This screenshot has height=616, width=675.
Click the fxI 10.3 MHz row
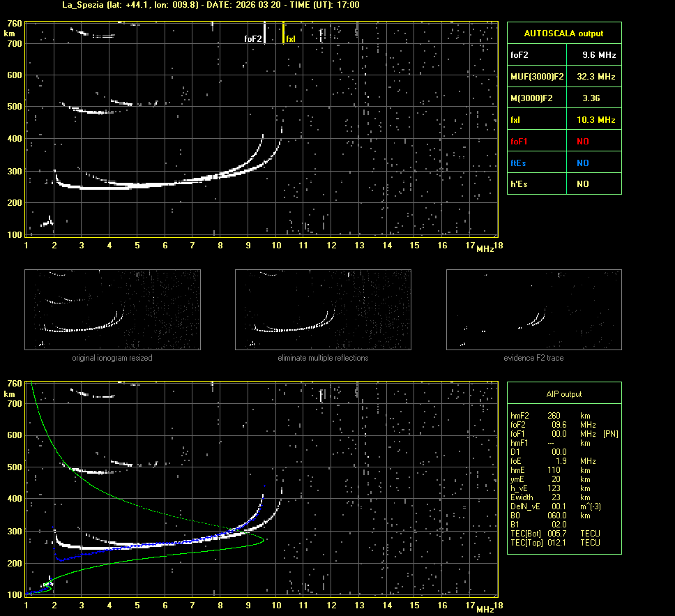[x=563, y=120]
